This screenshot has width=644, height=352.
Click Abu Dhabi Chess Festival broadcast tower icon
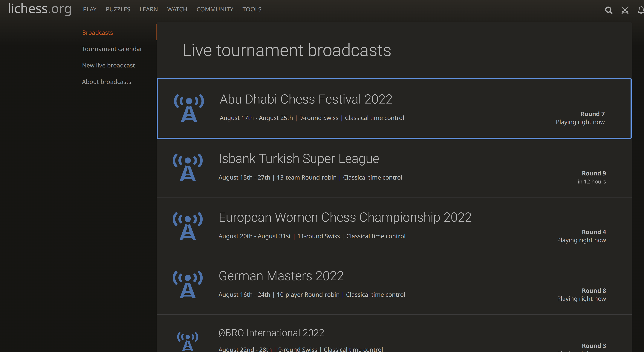point(189,108)
